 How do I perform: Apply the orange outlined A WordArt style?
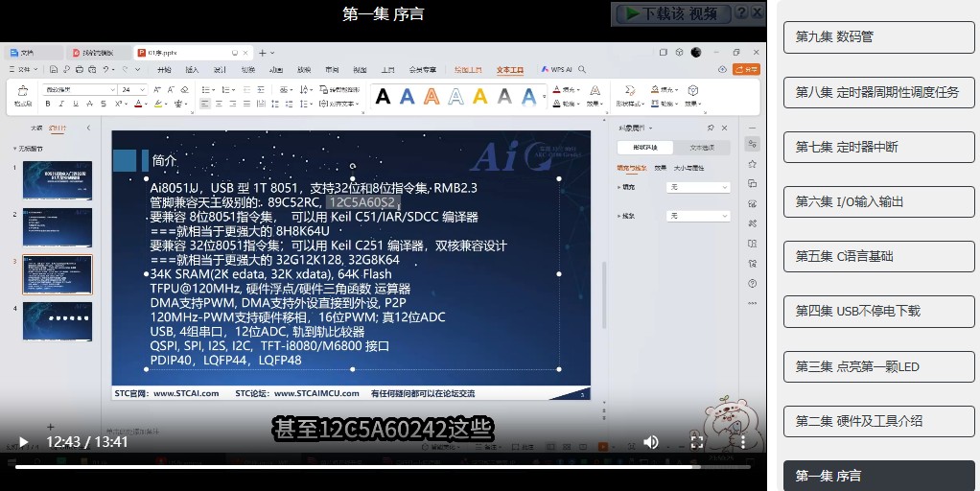click(x=432, y=96)
